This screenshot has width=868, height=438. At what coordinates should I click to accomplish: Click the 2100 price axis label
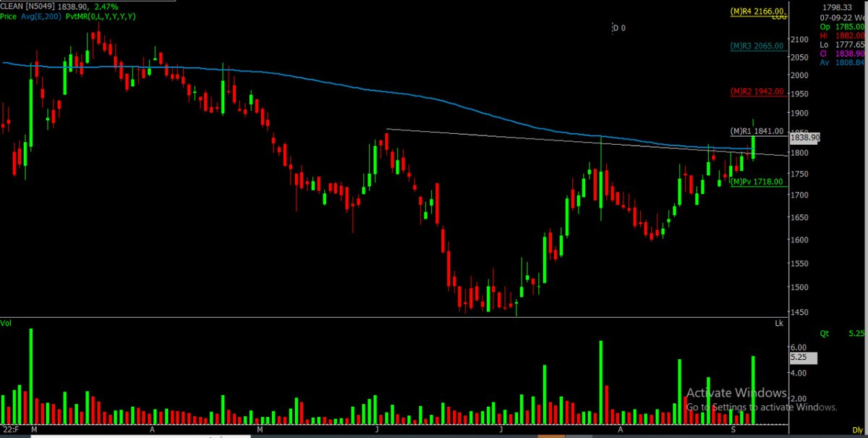(x=799, y=39)
